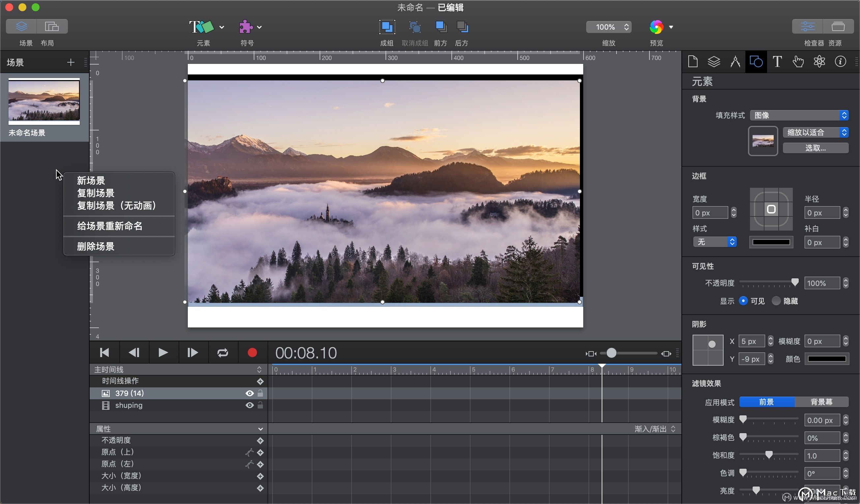The image size is (860, 504).
Task: Open the Scene inspector layers icon
Action: click(x=714, y=62)
